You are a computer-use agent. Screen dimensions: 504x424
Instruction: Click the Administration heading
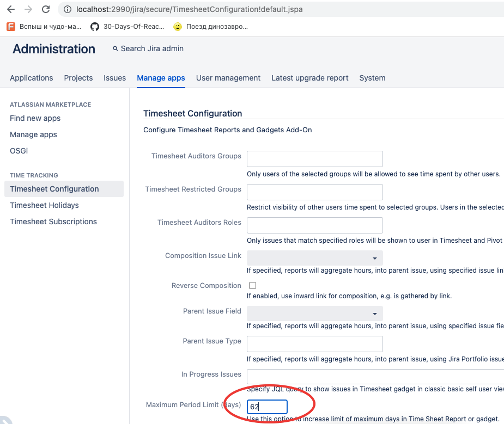click(54, 49)
